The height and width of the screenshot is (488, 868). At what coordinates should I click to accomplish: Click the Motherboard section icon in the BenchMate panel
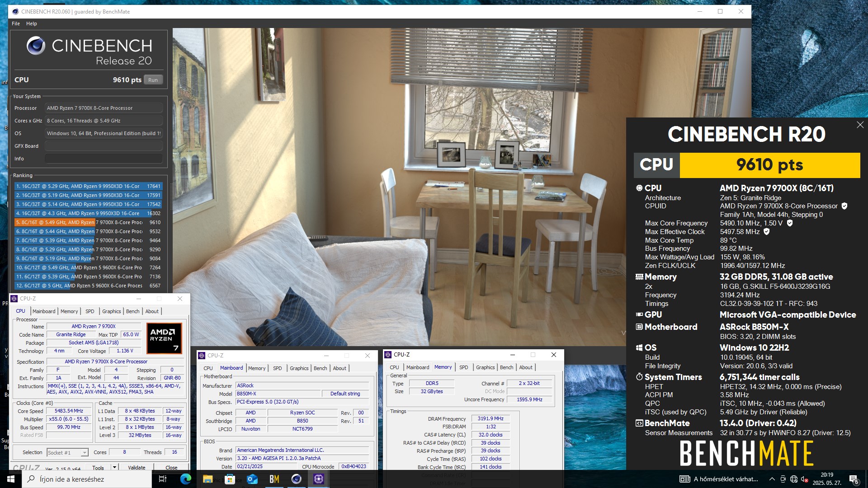(639, 327)
